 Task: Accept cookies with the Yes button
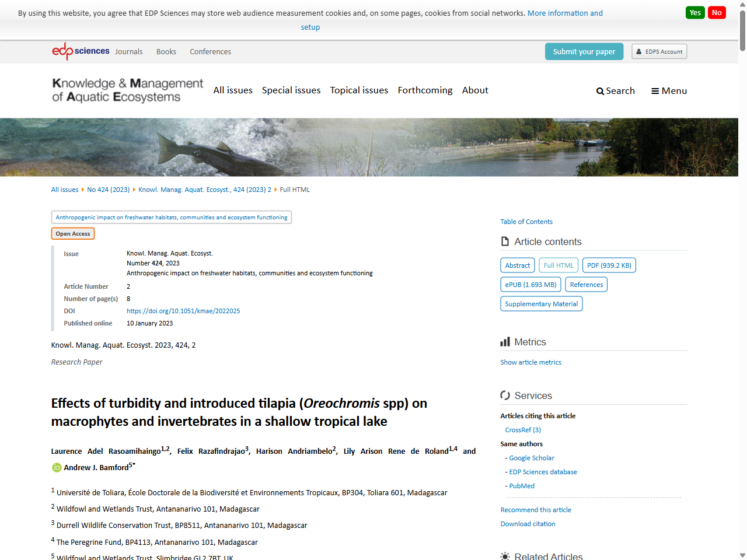tap(694, 12)
